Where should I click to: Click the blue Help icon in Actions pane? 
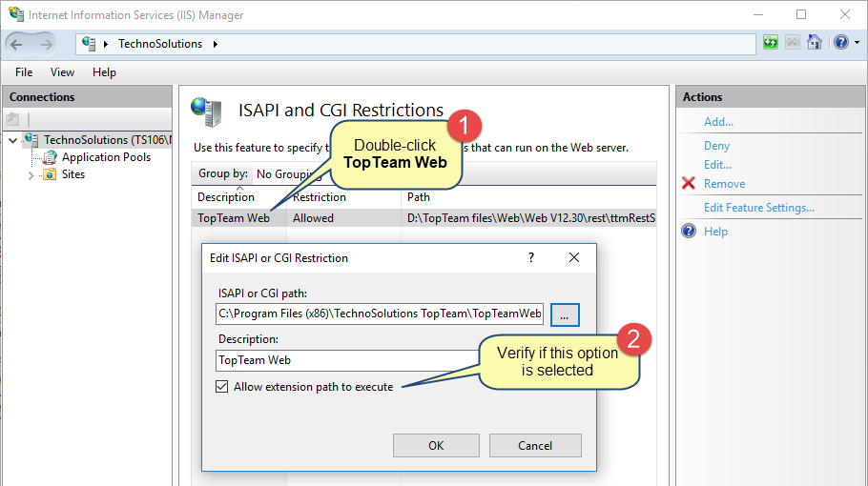coord(689,231)
